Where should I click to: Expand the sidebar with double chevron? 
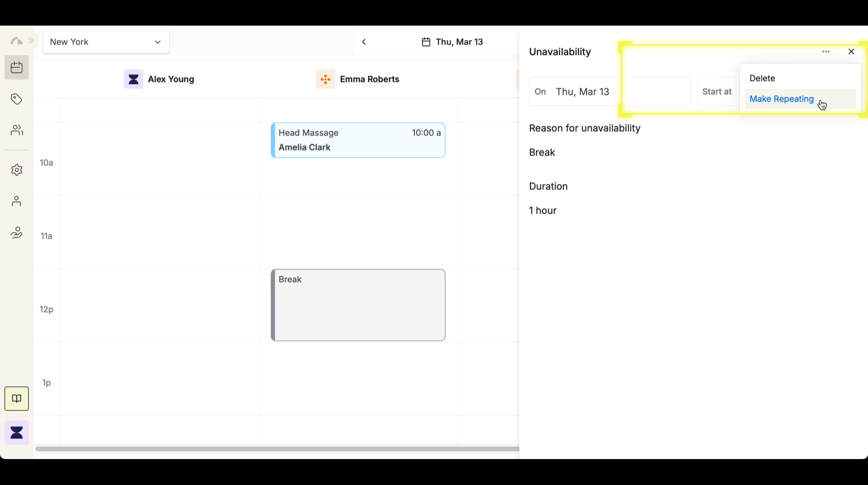[x=31, y=41]
